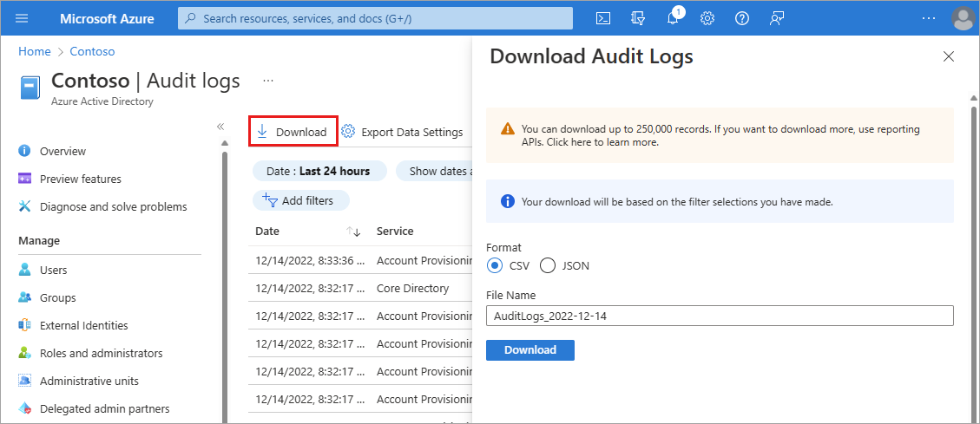The width and height of the screenshot is (980, 424).
Task: Close the Download Audit Logs panel
Action: click(948, 57)
